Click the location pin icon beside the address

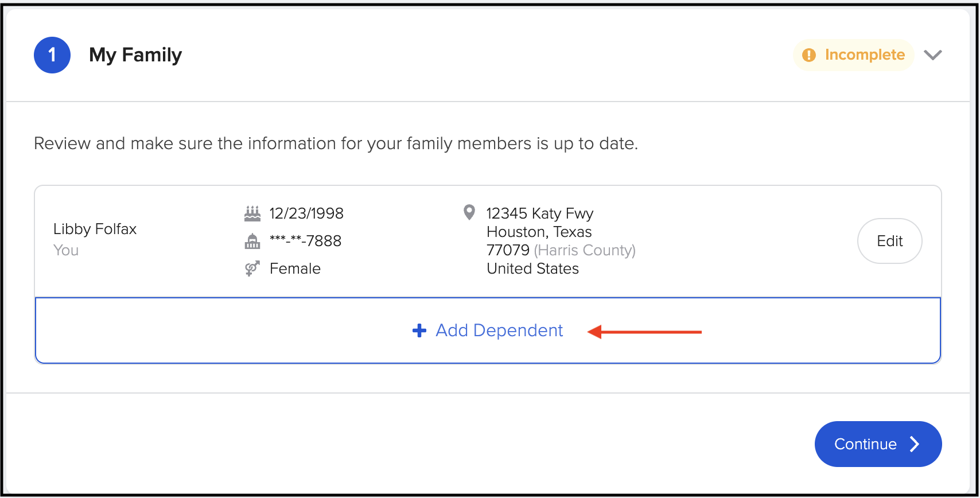coord(469,212)
